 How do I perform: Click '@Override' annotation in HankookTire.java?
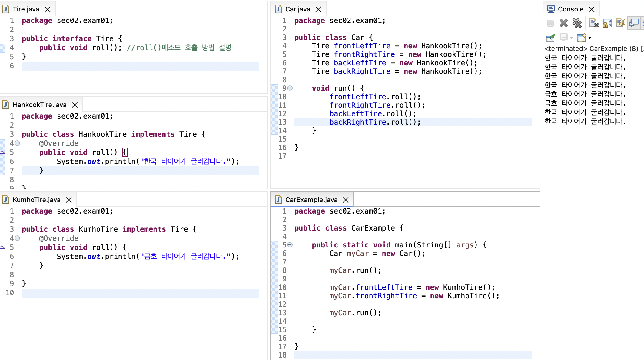(59, 143)
